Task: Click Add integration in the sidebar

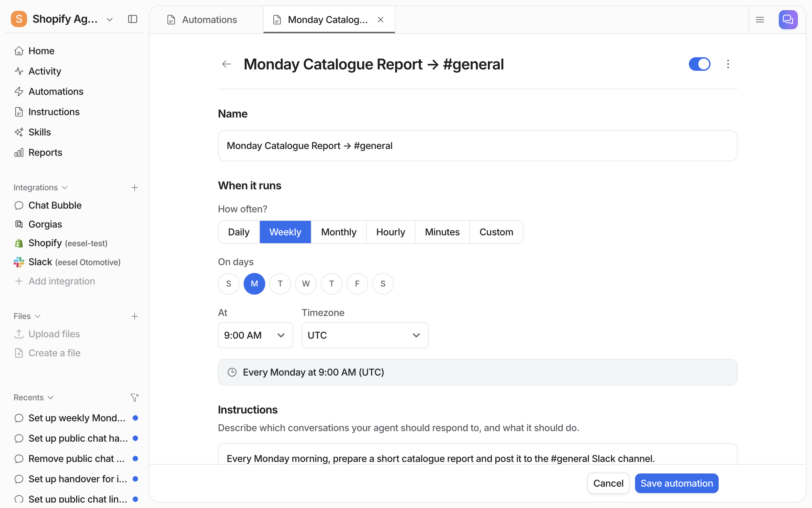Action: coord(55,281)
